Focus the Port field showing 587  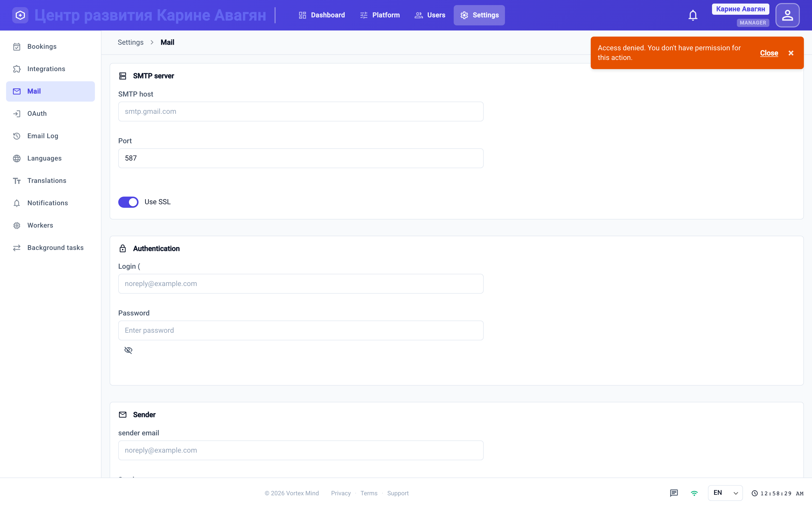tap(301, 158)
